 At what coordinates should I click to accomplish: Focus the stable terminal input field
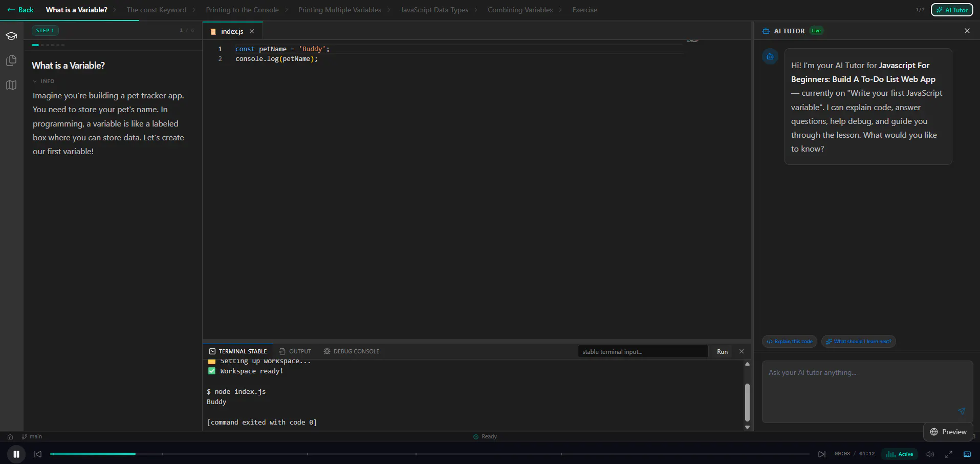click(643, 351)
